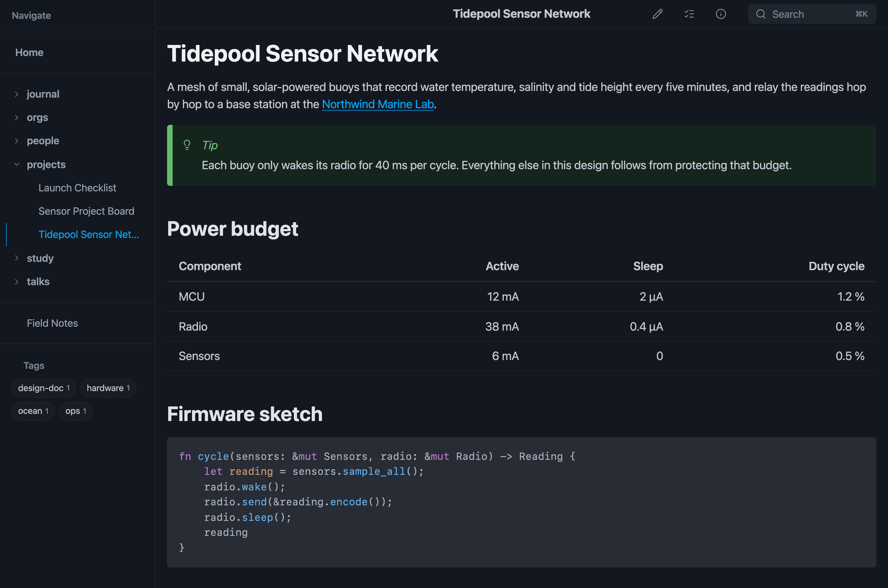Click the Tip lightbulb icon
Screen dimensions: 888x588
tap(187, 145)
